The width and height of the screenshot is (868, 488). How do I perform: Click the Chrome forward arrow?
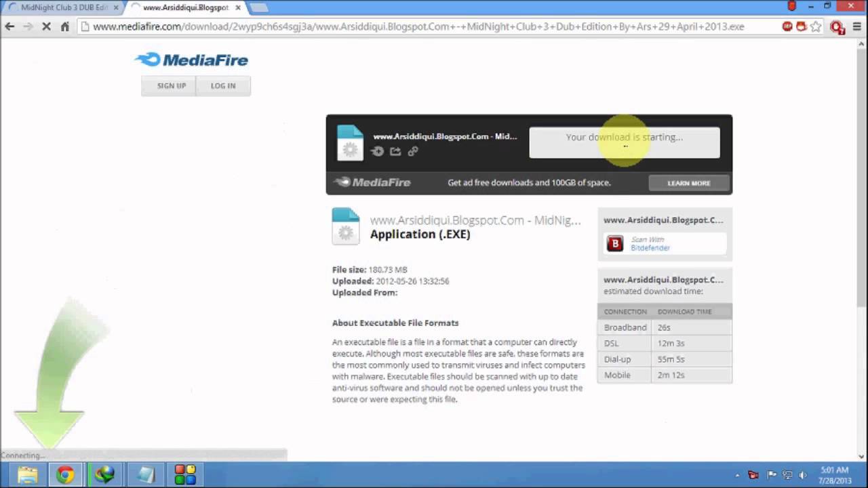(x=28, y=26)
